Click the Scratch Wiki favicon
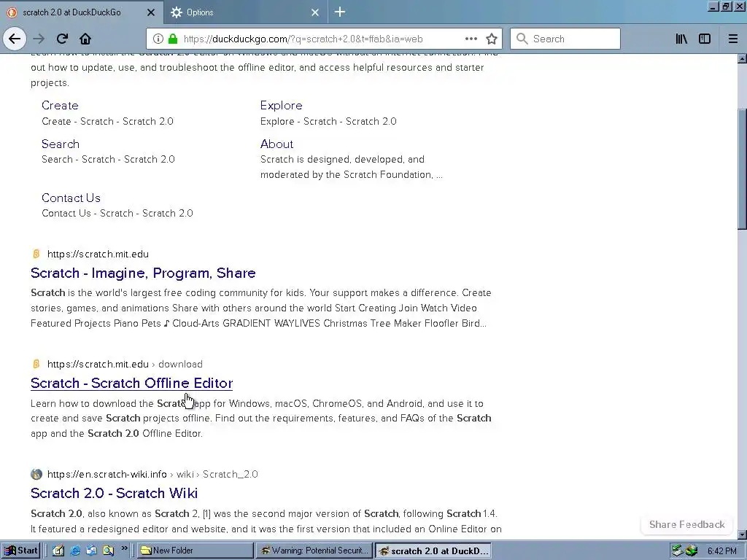This screenshot has width=747, height=560. coord(36,474)
